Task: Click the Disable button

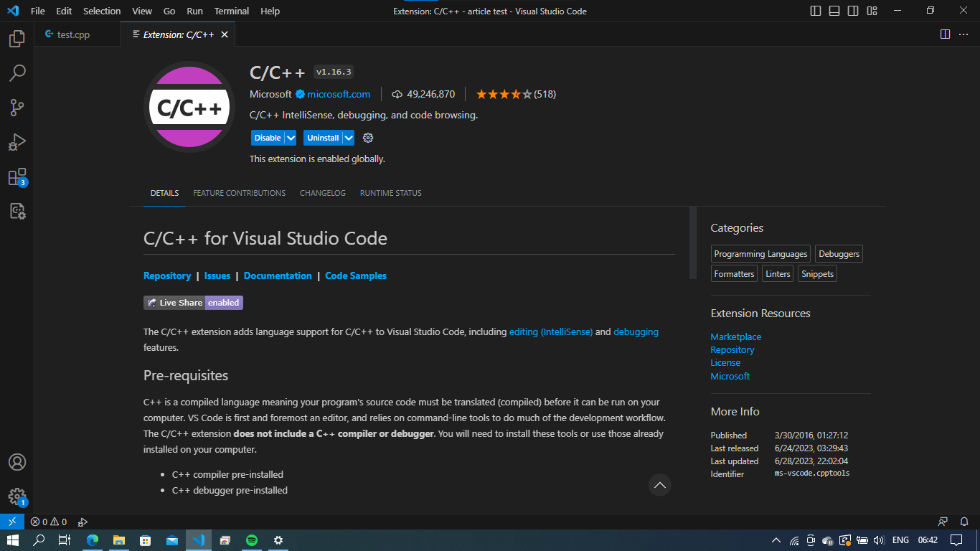Action: pos(268,138)
